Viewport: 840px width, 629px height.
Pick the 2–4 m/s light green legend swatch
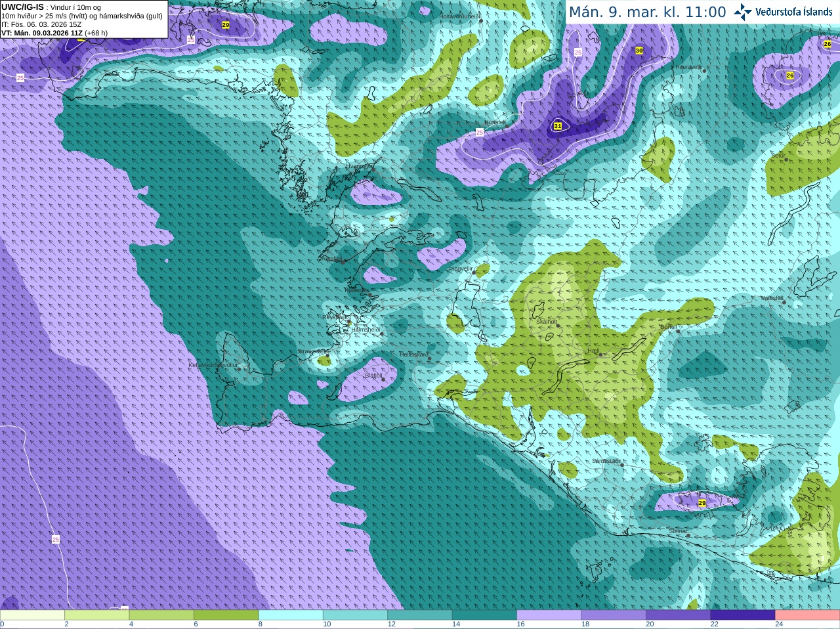(96, 615)
